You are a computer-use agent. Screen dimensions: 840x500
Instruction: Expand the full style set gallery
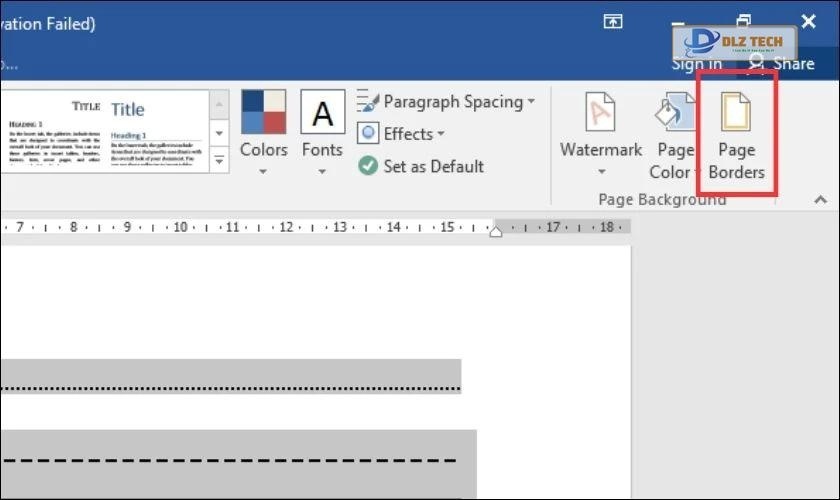coord(220,159)
